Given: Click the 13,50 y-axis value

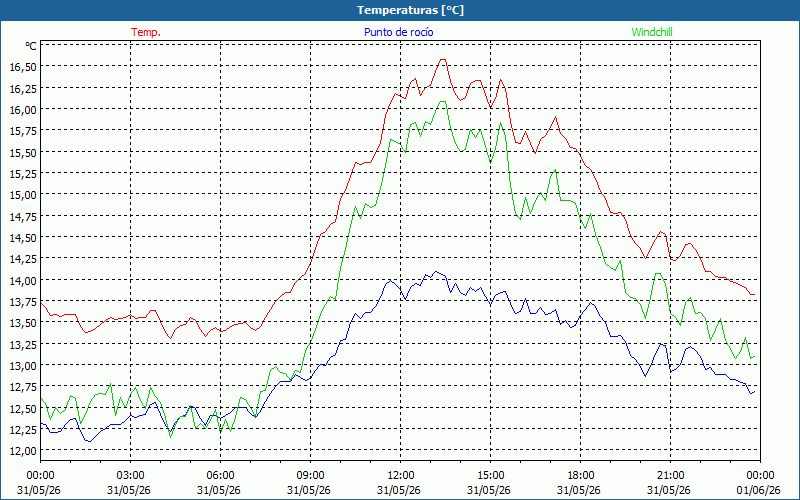Looking at the screenshot, I should (x=23, y=322).
